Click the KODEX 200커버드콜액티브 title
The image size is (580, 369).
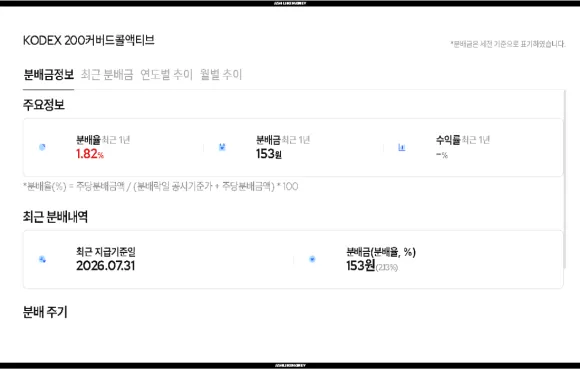[x=89, y=40]
